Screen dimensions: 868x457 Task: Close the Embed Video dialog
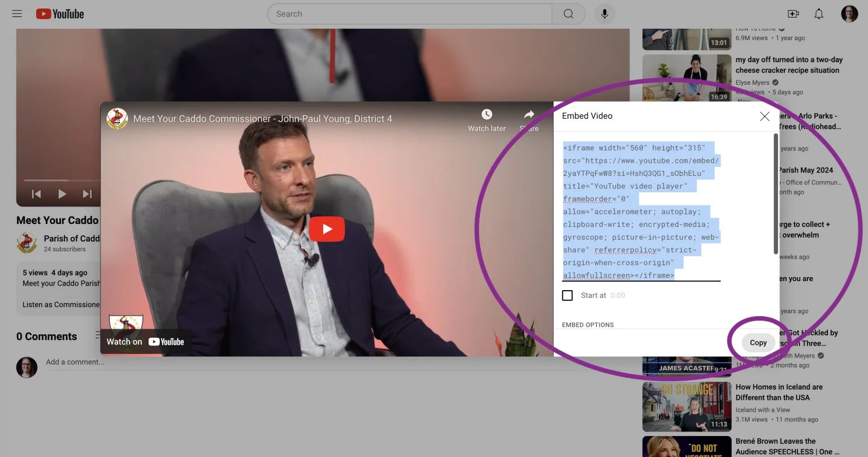(765, 117)
